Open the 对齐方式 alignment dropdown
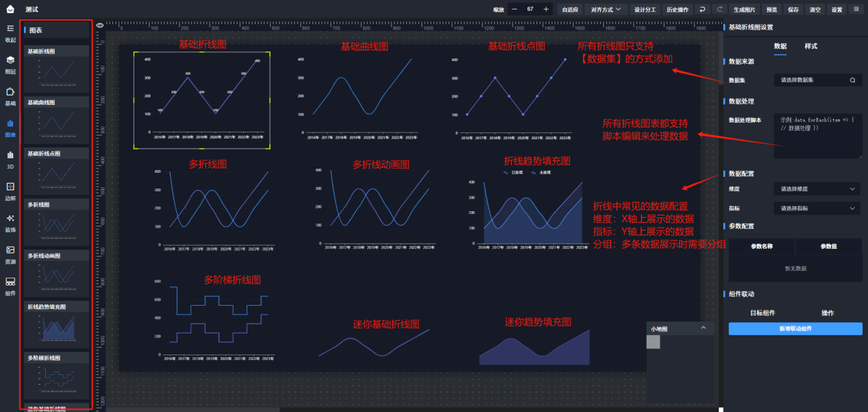 click(606, 10)
